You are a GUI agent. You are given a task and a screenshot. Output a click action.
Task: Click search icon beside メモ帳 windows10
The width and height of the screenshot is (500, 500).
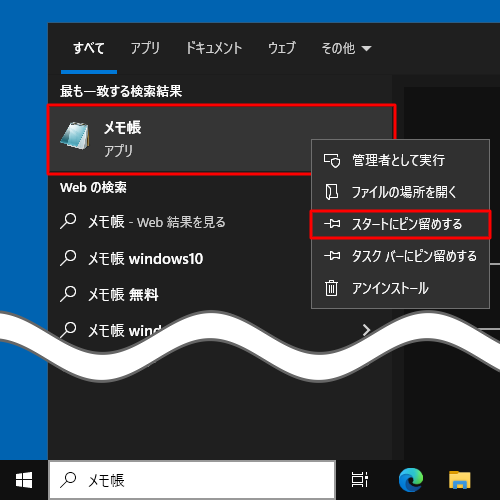(68, 258)
